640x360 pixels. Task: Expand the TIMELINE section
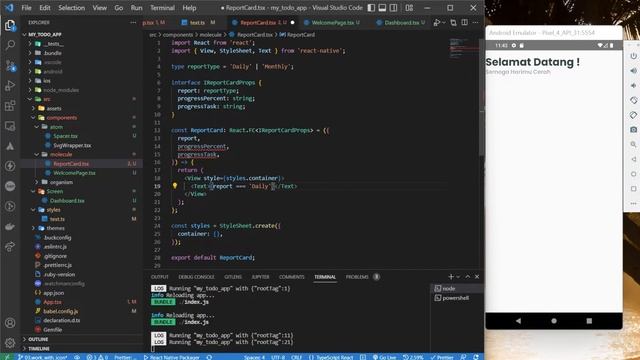click(x=39, y=349)
